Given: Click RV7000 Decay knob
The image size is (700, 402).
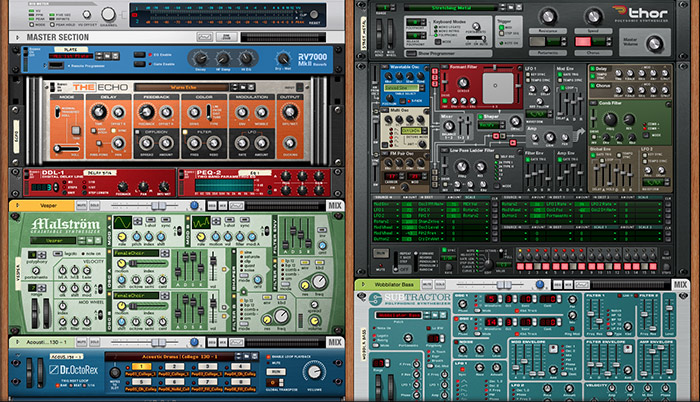Looking at the screenshot, I should click(x=200, y=58).
